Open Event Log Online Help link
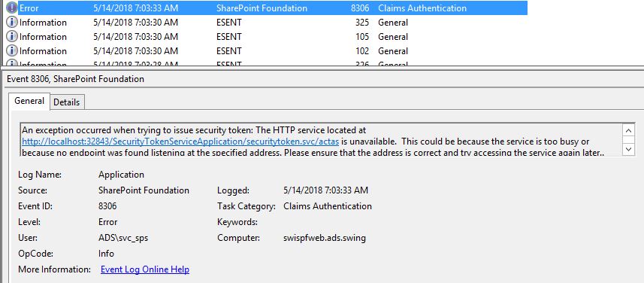 (x=145, y=270)
